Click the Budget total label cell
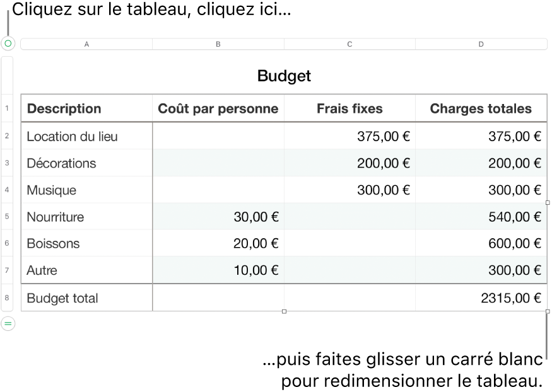The image size is (552, 392). click(86, 298)
